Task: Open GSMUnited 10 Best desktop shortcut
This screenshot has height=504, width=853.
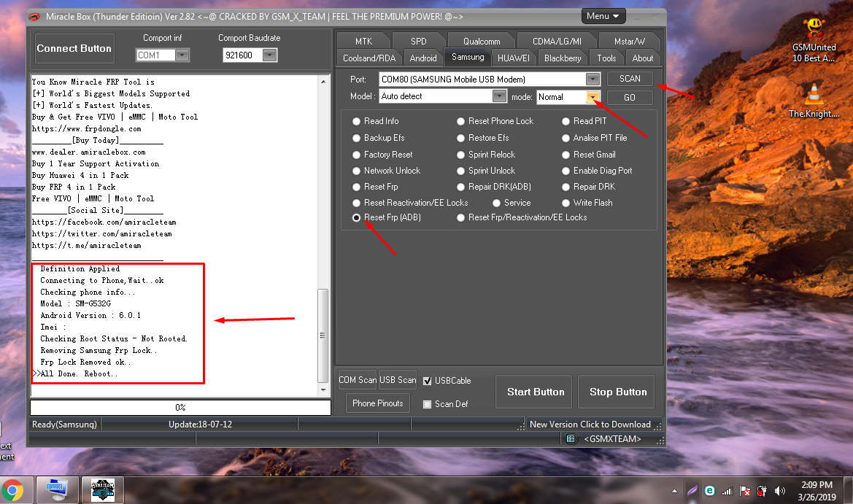Action: point(814,41)
